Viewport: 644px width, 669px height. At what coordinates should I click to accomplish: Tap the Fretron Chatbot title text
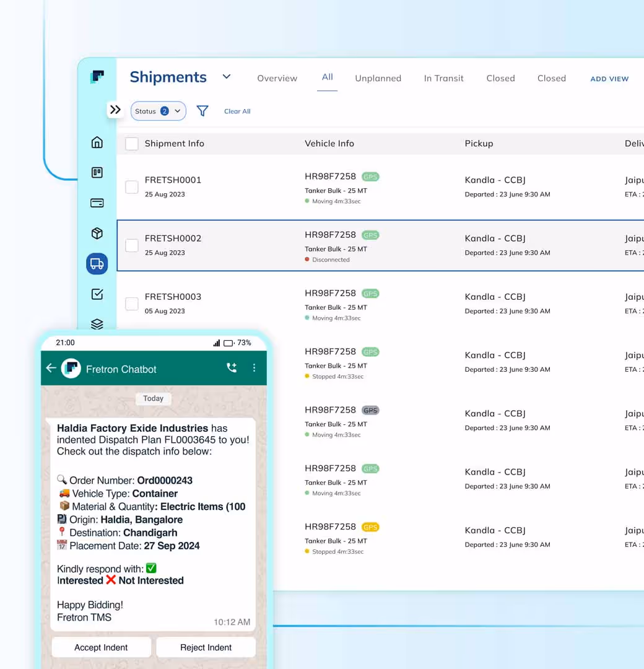121,369
